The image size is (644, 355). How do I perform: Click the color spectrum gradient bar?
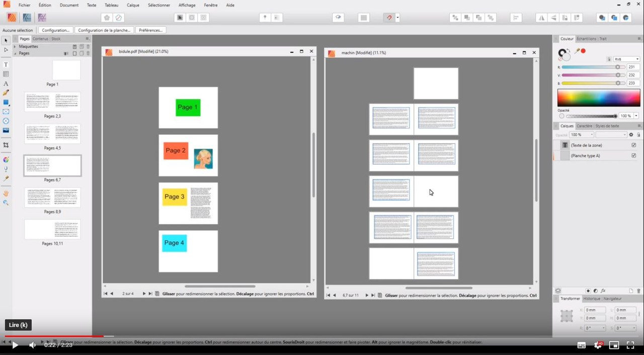coord(599,98)
